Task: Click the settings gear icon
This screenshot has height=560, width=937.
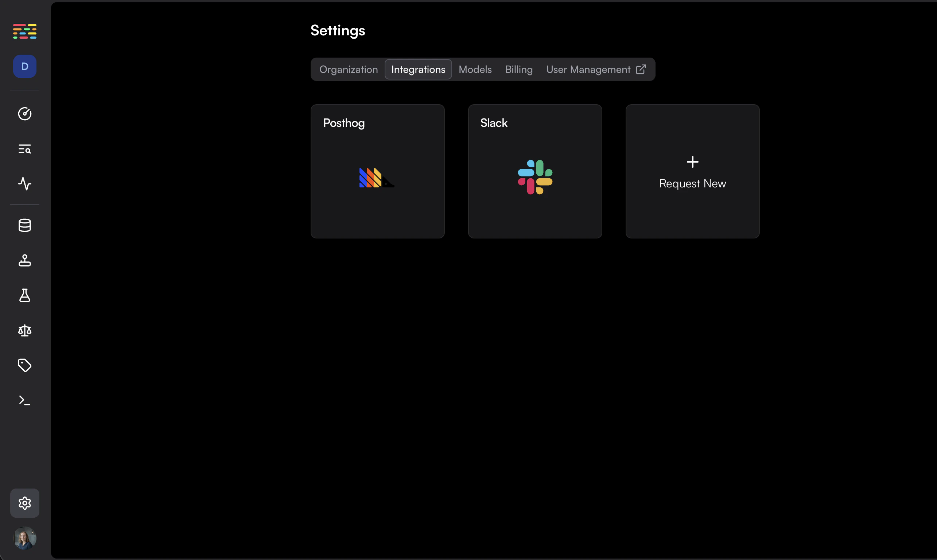Action: coord(24,503)
